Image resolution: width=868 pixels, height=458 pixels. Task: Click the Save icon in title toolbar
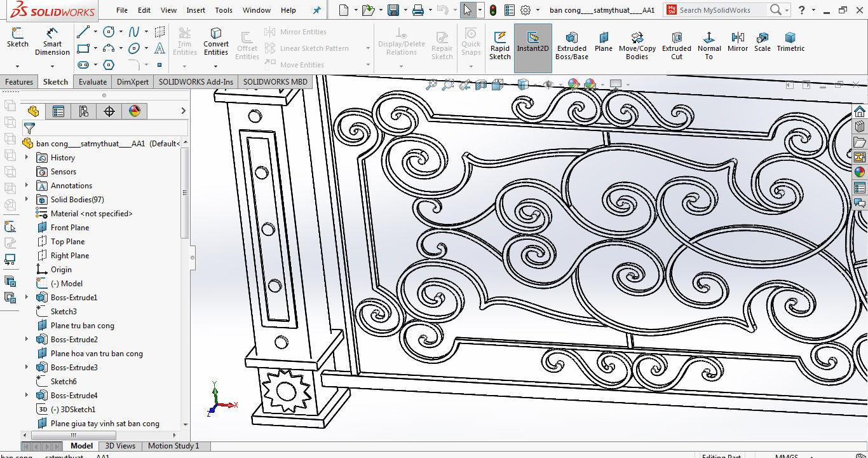[x=393, y=10]
